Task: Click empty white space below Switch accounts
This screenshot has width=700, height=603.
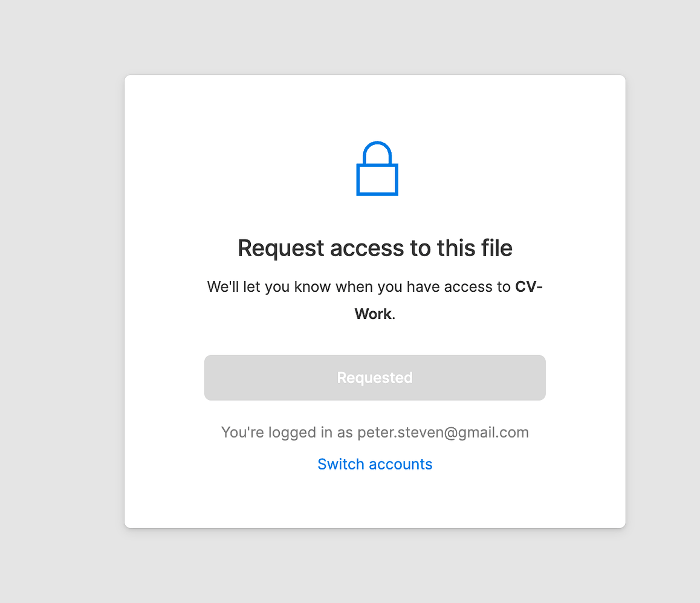Action: click(x=375, y=501)
